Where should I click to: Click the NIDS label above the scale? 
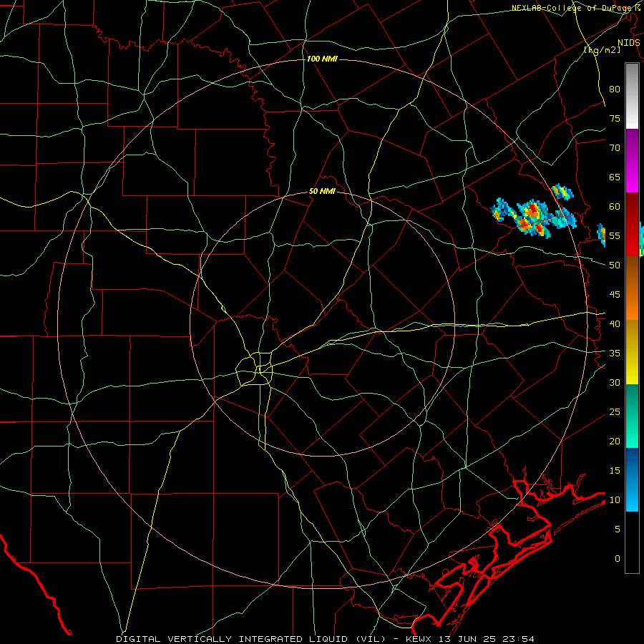coord(629,43)
